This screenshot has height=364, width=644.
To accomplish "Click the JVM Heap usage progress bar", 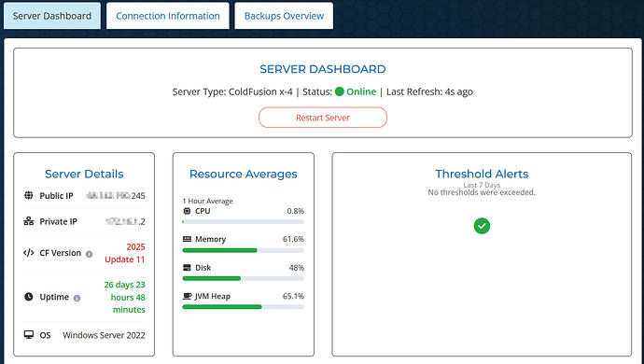I will [x=244, y=307].
